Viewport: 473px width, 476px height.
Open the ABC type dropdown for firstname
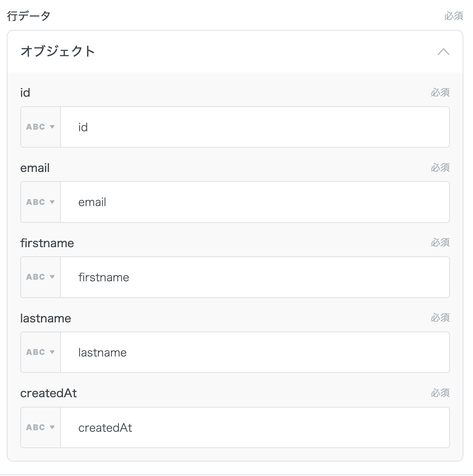coord(41,277)
